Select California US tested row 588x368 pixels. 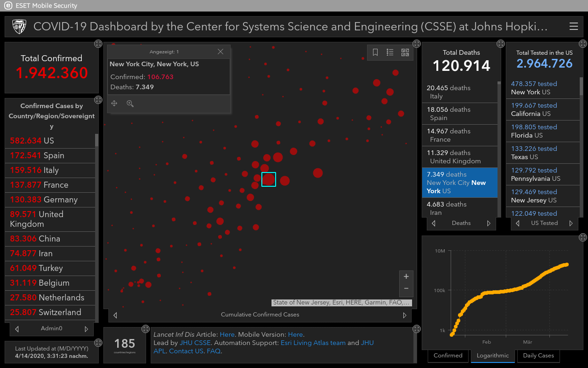[543, 109]
